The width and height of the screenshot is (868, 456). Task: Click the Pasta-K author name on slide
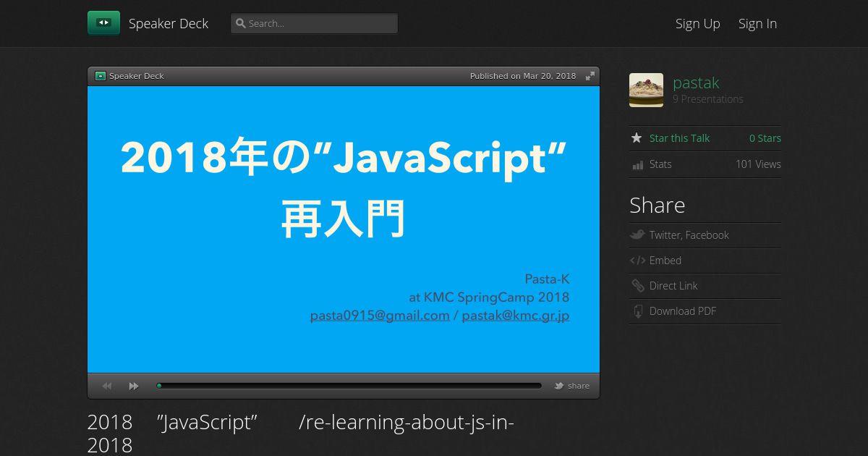(x=547, y=279)
